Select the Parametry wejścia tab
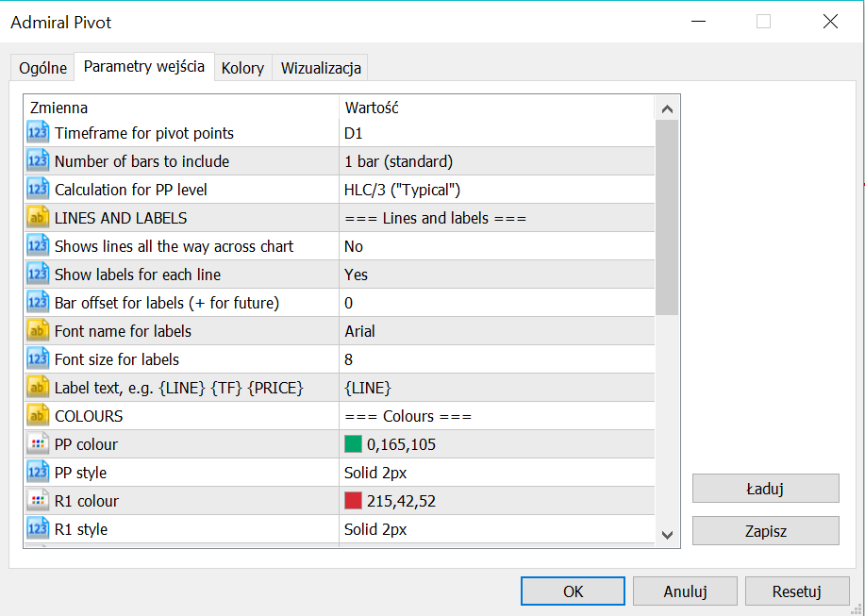This screenshot has height=616, width=865. click(144, 67)
